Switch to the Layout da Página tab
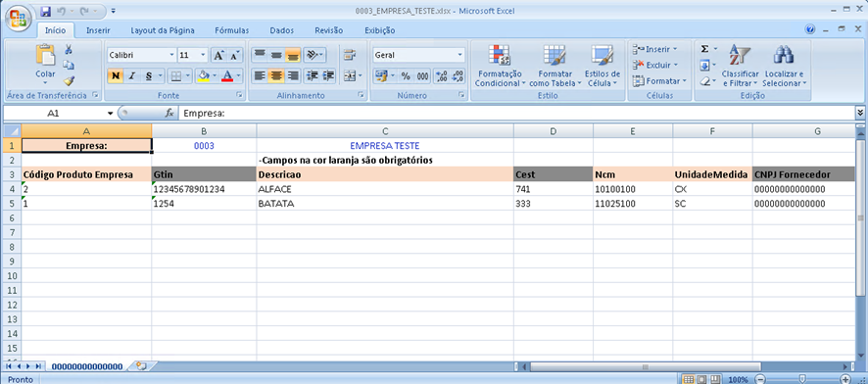868x384 pixels. pos(162,30)
